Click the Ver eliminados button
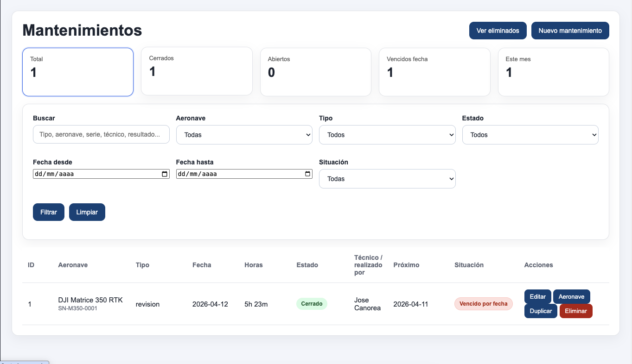Screen dimensions: 632x364 point(498,31)
